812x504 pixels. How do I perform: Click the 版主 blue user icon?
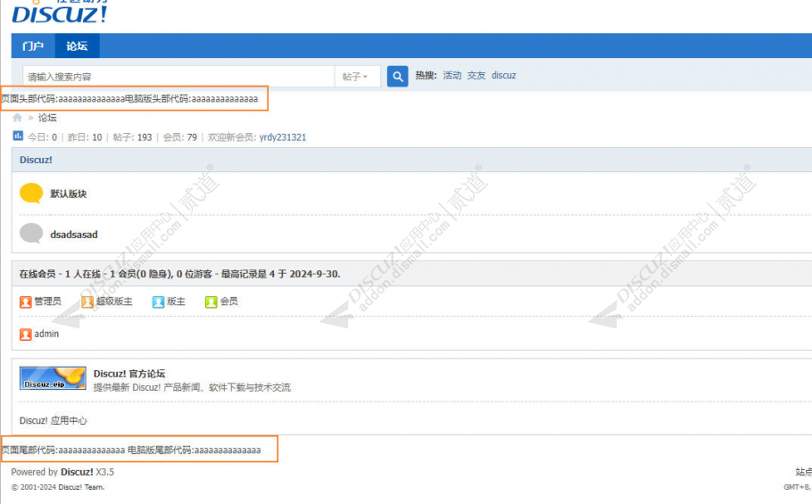tap(158, 302)
